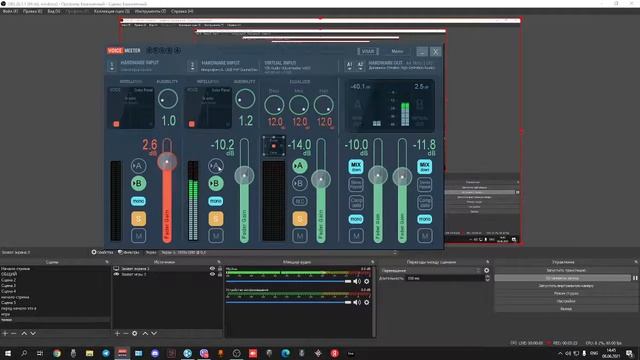This screenshot has width=640, height=360.
Task: Enable bus A on second hardware input strip
Action: click(x=216, y=166)
